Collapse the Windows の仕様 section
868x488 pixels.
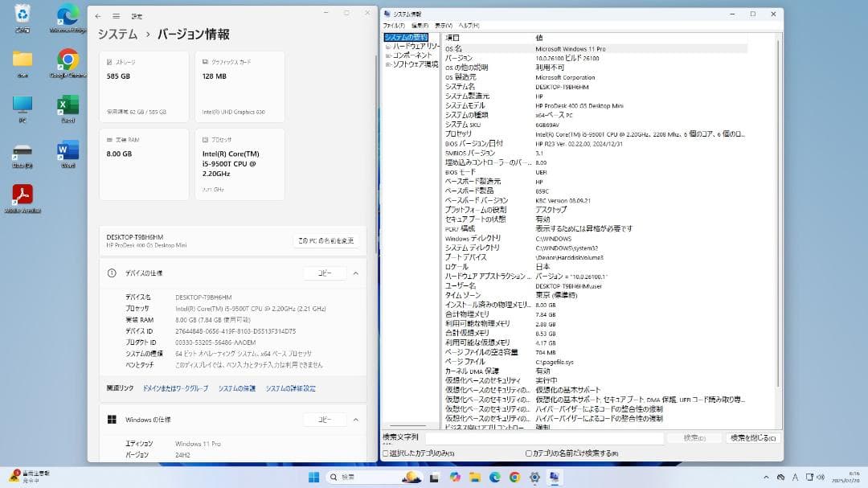[x=354, y=419]
